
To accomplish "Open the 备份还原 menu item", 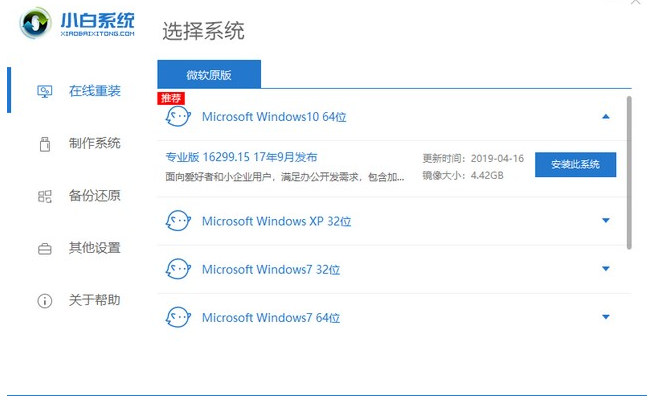I will [x=79, y=196].
